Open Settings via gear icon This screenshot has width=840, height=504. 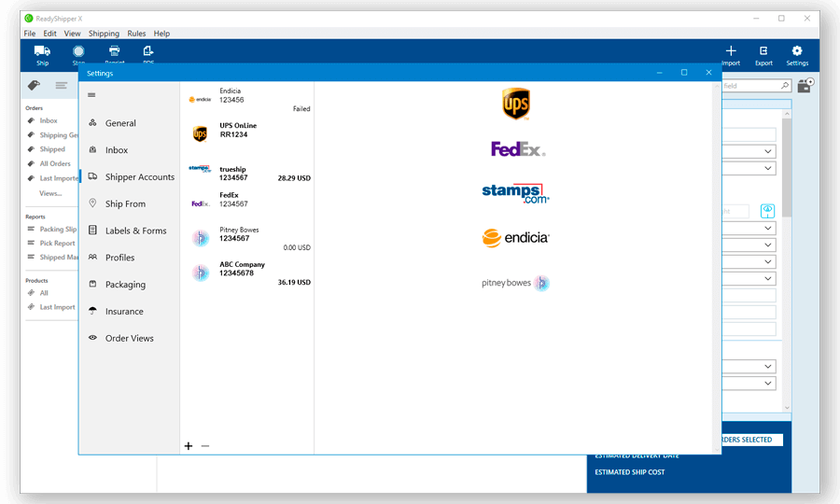click(x=797, y=51)
